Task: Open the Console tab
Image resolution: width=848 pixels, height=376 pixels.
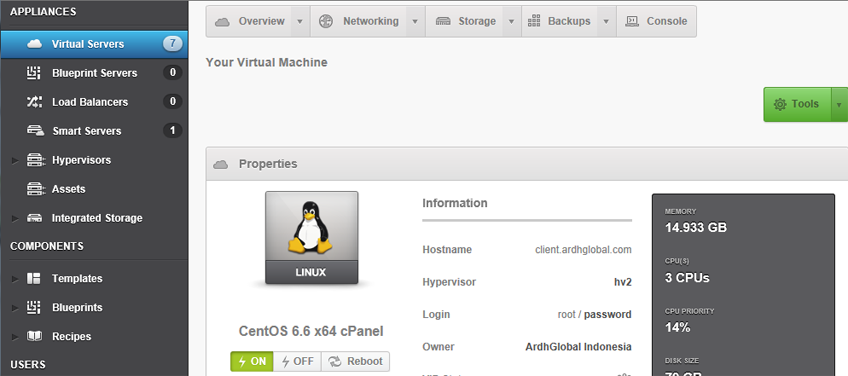Action: click(x=656, y=22)
